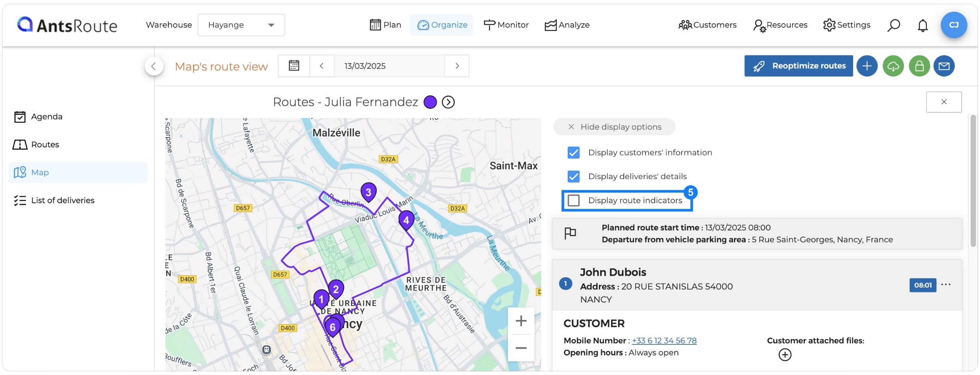The image size is (980, 375).
Task: Click the details panel vertical scrollbar
Action: 973,181
